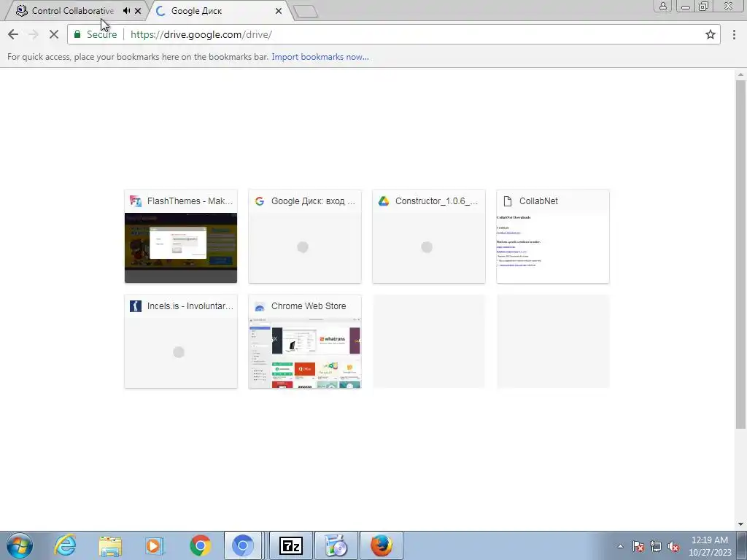Click the muted volume tray icon
The width and height of the screenshot is (747, 560).
pyautogui.click(x=673, y=546)
